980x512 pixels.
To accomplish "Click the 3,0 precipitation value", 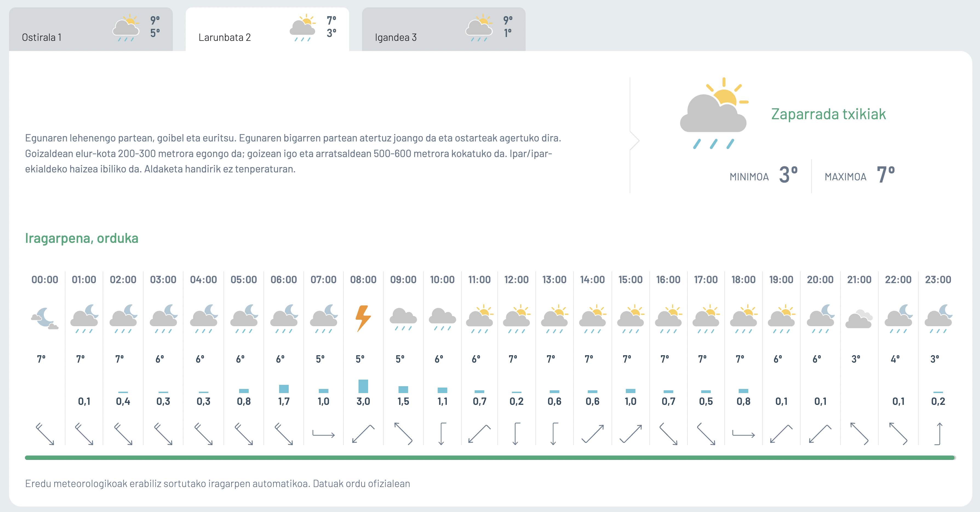I will 363,401.
